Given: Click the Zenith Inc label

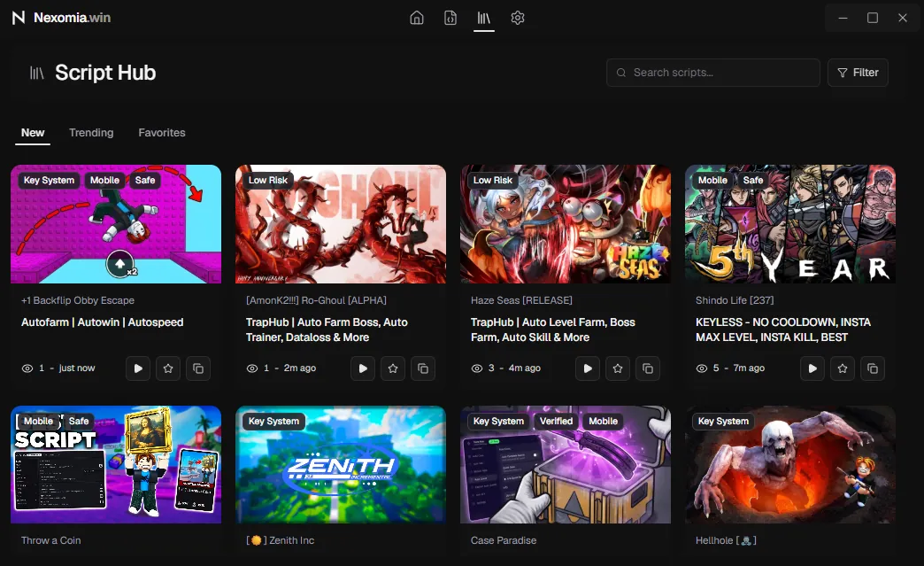Looking at the screenshot, I should tap(281, 540).
